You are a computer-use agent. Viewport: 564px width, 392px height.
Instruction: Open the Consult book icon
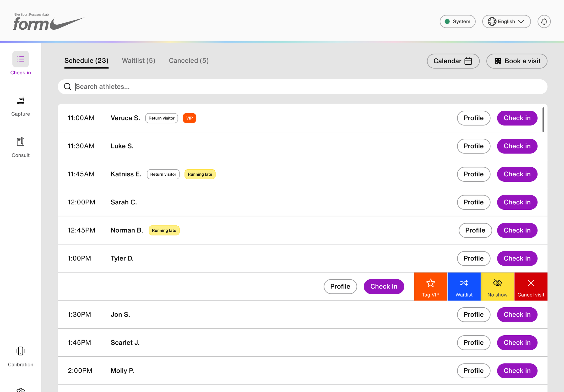coord(21,142)
